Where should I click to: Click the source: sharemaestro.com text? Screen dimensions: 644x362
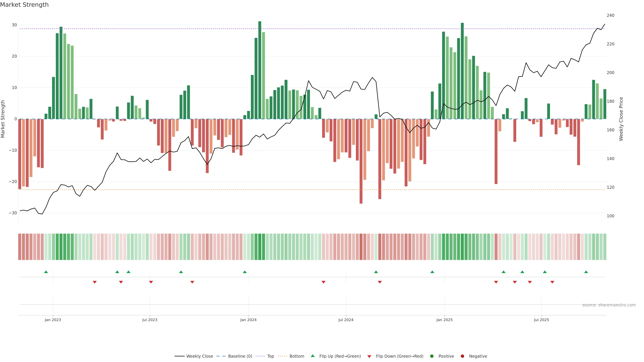[609, 305]
